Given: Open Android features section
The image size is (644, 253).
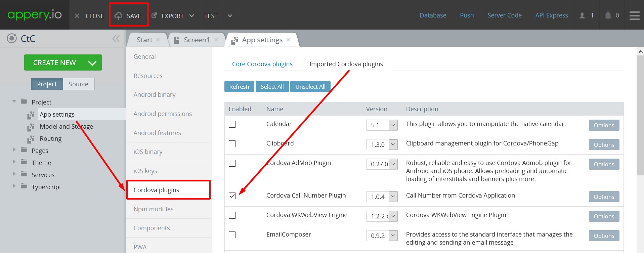Looking at the screenshot, I should click(169, 133).
